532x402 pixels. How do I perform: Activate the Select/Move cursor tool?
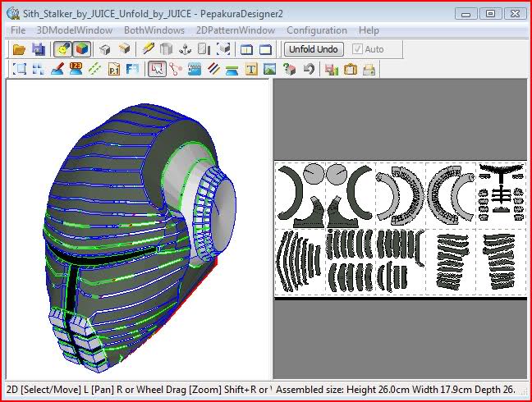coord(157,69)
